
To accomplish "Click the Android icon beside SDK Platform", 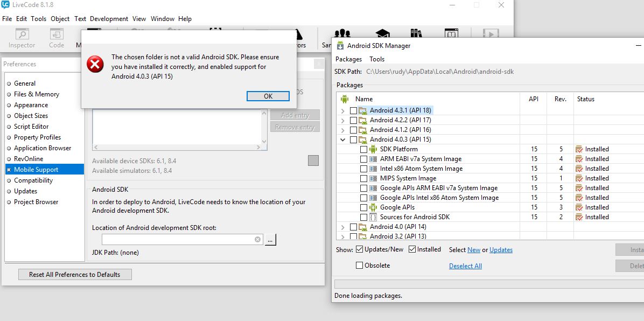I will (x=373, y=149).
